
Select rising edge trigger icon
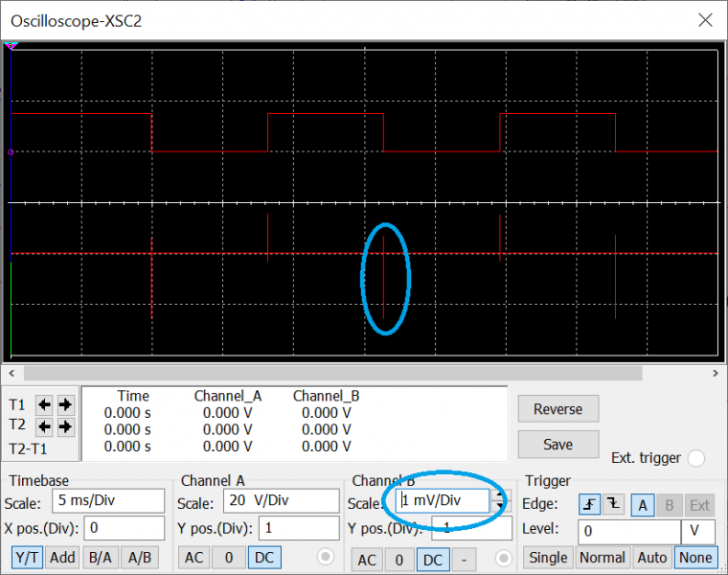[590, 505]
